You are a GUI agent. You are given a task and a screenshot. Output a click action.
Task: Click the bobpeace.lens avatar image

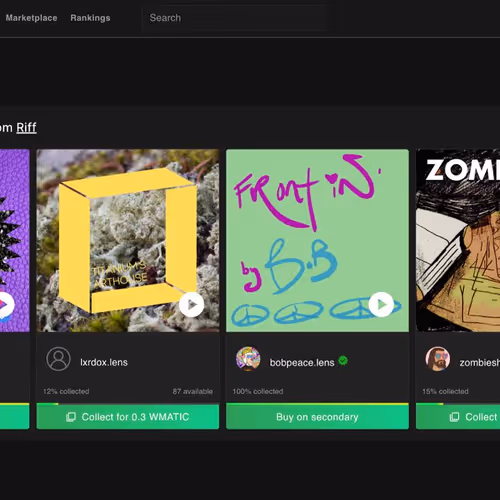248,359
